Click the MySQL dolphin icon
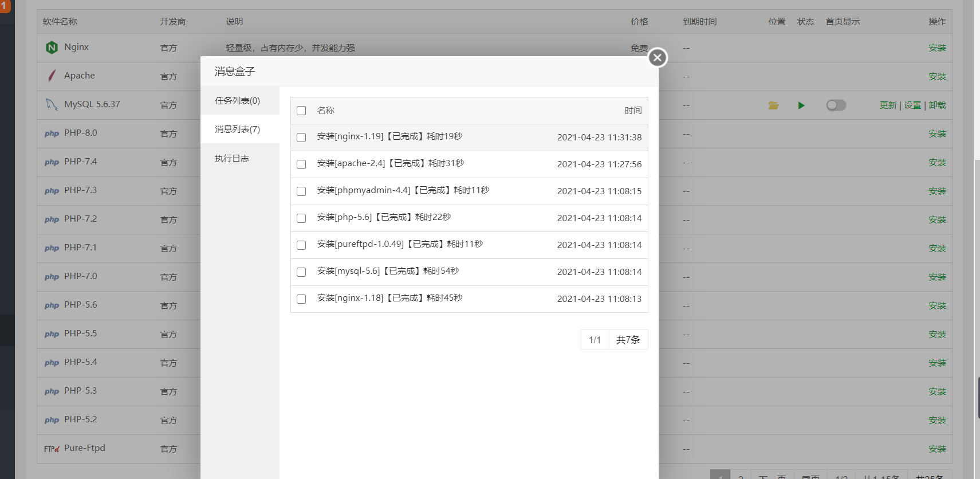Image resolution: width=980 pixels, height=479 pixels. click(52, 104)
